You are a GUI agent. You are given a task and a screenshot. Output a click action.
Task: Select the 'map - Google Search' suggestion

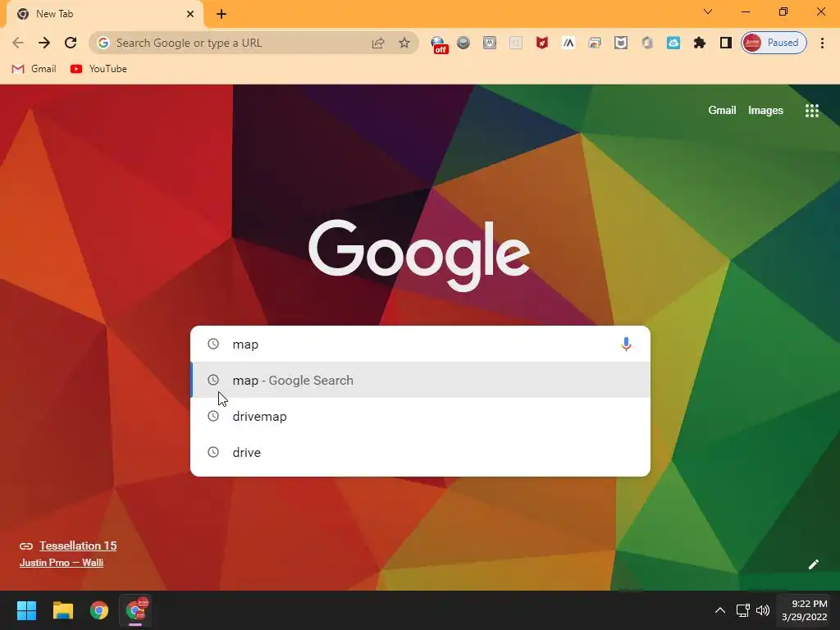[x=421, y=380]
